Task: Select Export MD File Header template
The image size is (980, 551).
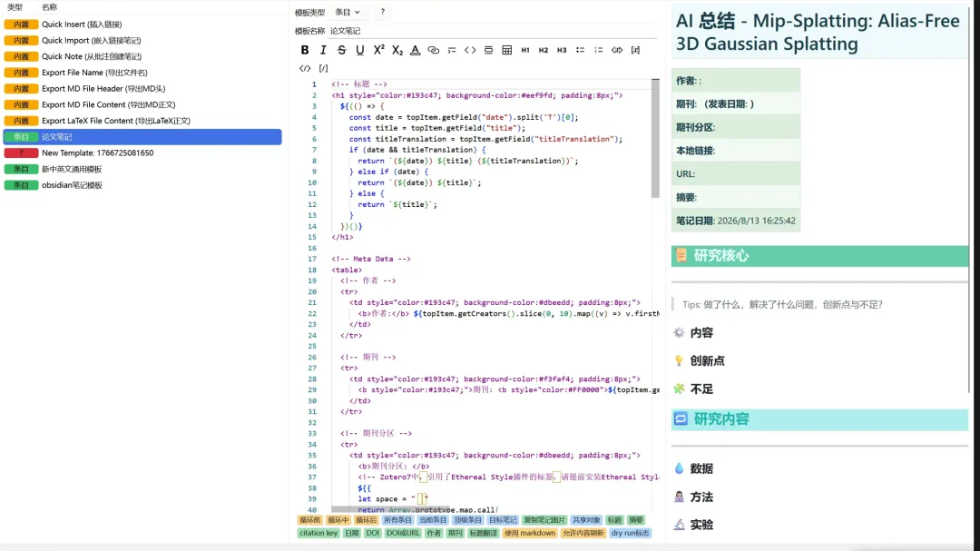Action: point(142,89)
